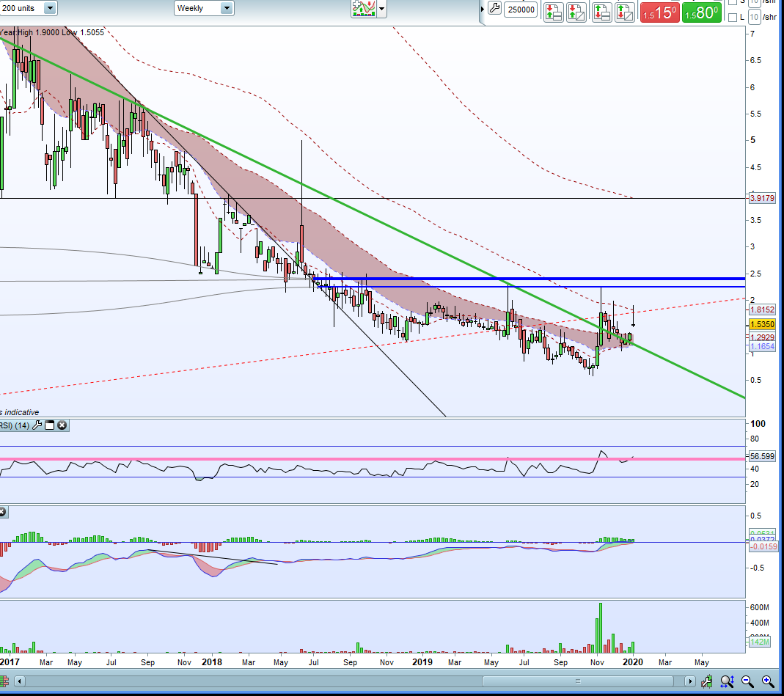Click the 2019 time axis label
Image resolution: width=784 pixels, height=696 pixels.
(422, 662)
